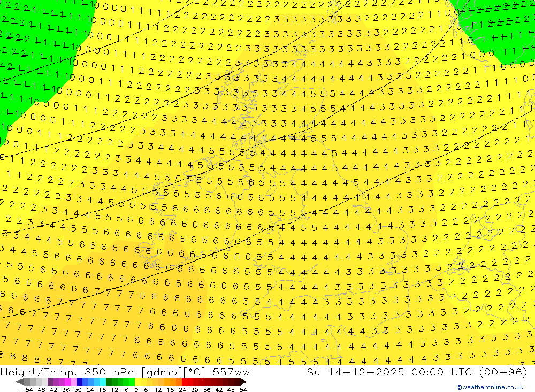Click the left gray arrow end of legend
535x392 pixels.
point(19,382)
